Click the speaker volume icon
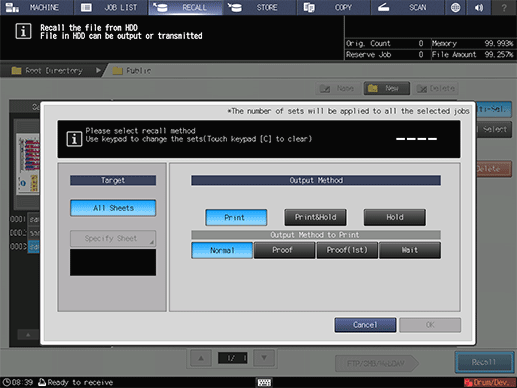This screenshot has height=388, width=517. pyautogui.click(x=479, y=7)
